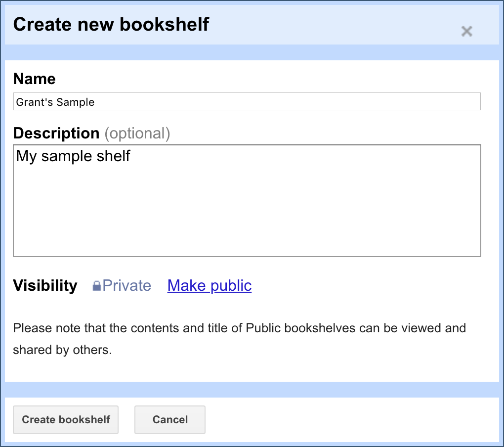Click the padlock icon beside Private

97,286
